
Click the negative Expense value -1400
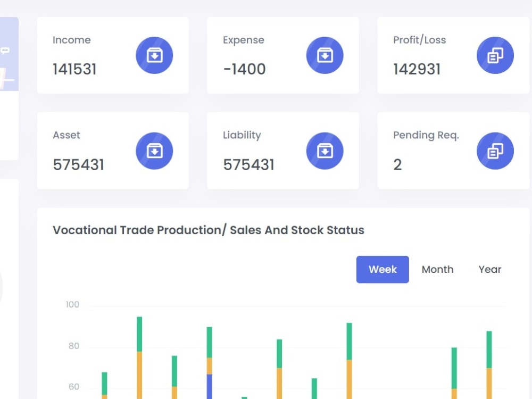[244, 69]
